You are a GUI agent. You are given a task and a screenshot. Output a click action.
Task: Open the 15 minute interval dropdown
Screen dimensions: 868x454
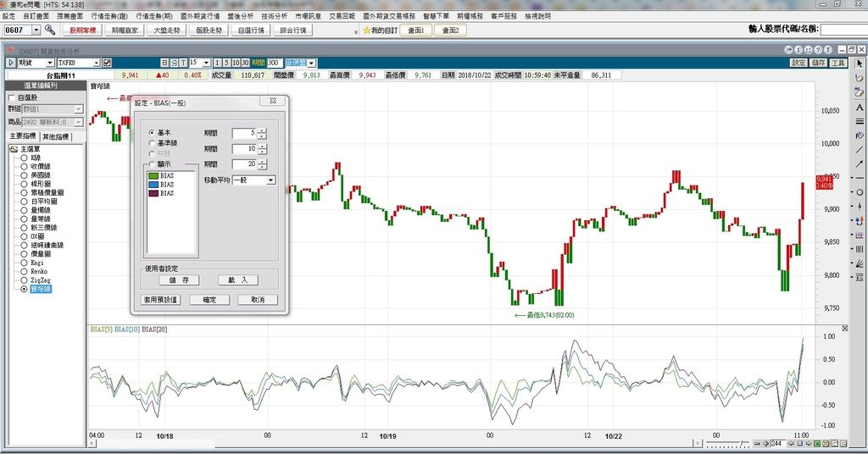206,63
